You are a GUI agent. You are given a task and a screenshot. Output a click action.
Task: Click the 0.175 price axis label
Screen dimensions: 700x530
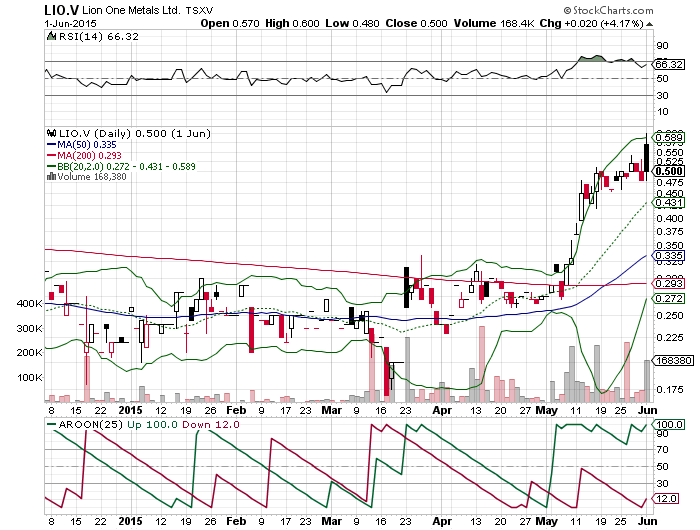[x=670, y=390]
